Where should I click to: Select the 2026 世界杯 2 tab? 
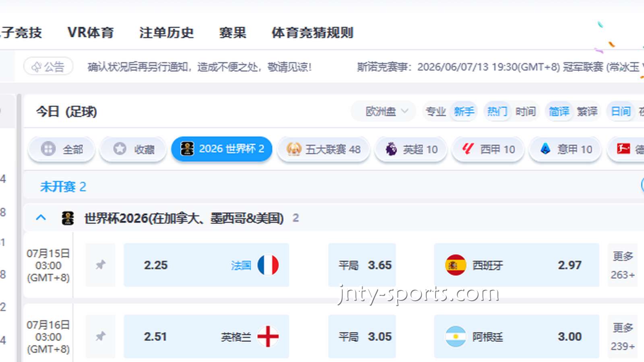[222, 149]
